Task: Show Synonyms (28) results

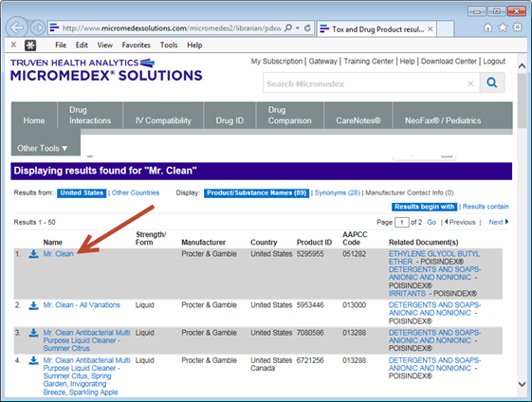Action: tap(338, 192)
